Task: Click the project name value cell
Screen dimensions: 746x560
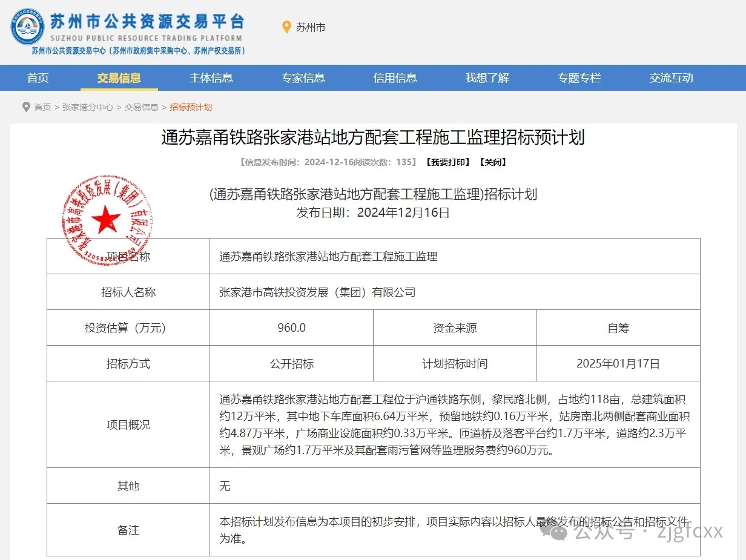Action: click(455, 257)
